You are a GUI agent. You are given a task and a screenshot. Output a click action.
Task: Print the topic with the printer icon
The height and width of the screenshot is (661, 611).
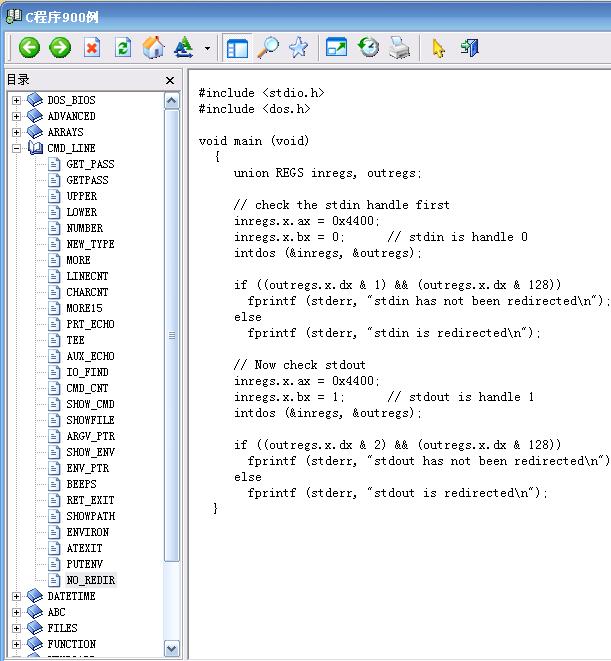[x=399, y=48]
